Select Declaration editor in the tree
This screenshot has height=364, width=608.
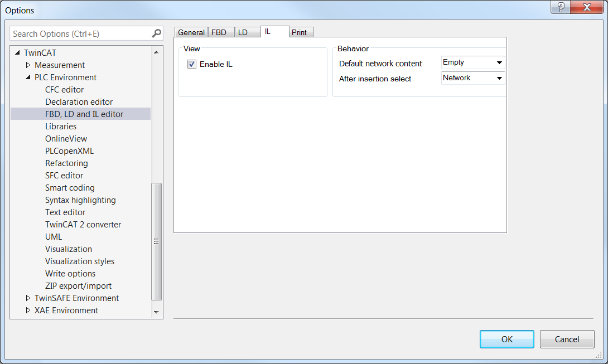79,102
